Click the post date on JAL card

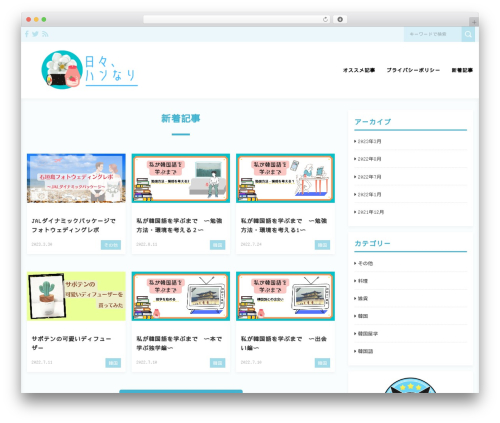point(42,244)
